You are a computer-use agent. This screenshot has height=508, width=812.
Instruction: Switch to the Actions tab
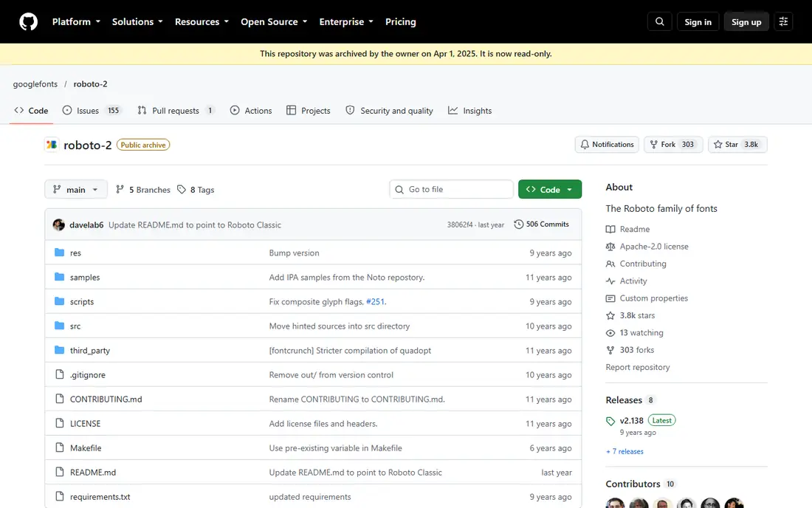click(251, 110)
